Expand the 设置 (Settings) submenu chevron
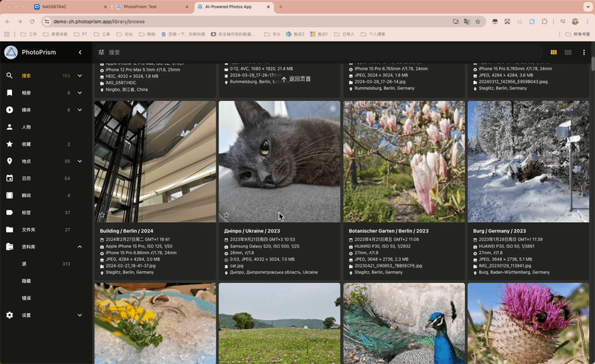This screenshot has width=595, height=364. tap(80, 315)
